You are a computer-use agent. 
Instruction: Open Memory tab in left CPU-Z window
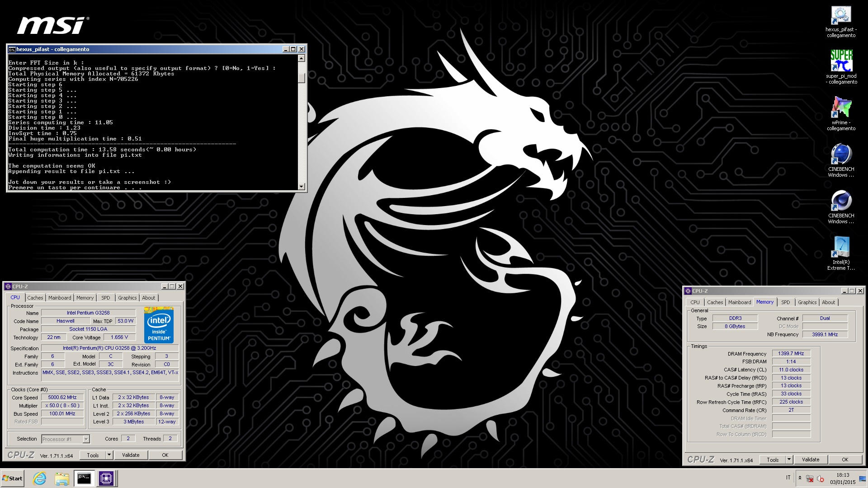(x=85, y=298)
